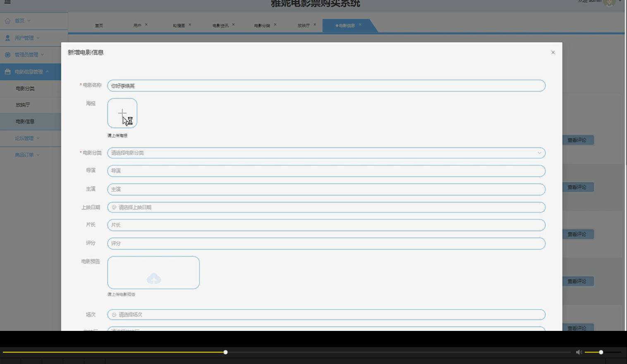Open the 上映日期 date picker
This screenshot has height=364, width=627.
(x=326, y=207)
